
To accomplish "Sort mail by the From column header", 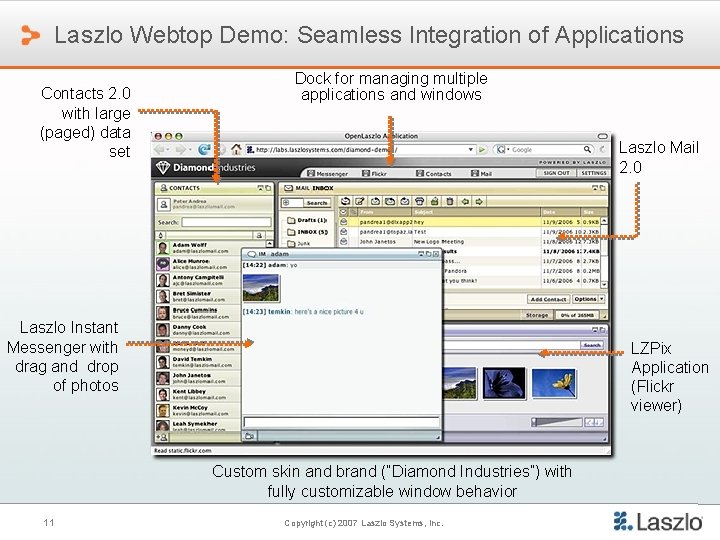I will point(385,212).
